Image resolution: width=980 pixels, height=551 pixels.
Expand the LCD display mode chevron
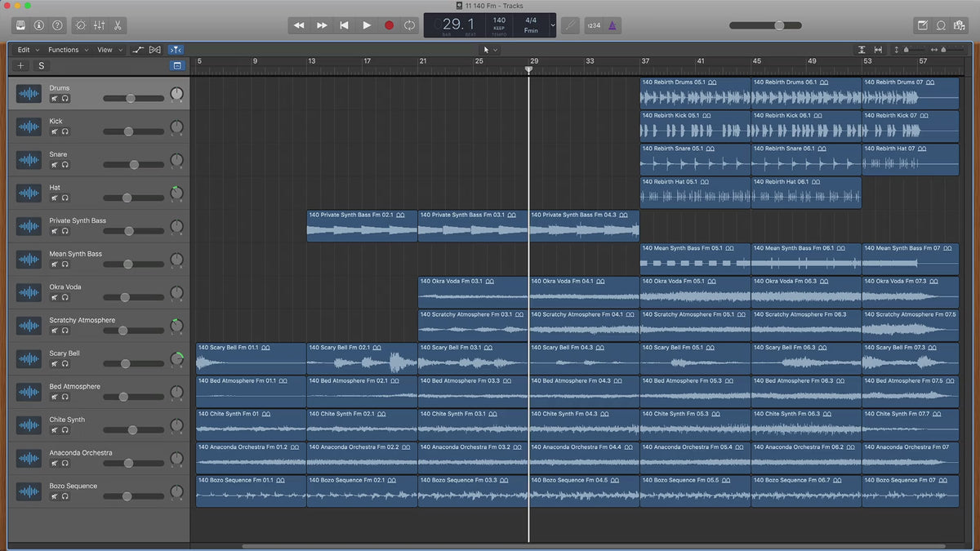click(x=553, y=25)
